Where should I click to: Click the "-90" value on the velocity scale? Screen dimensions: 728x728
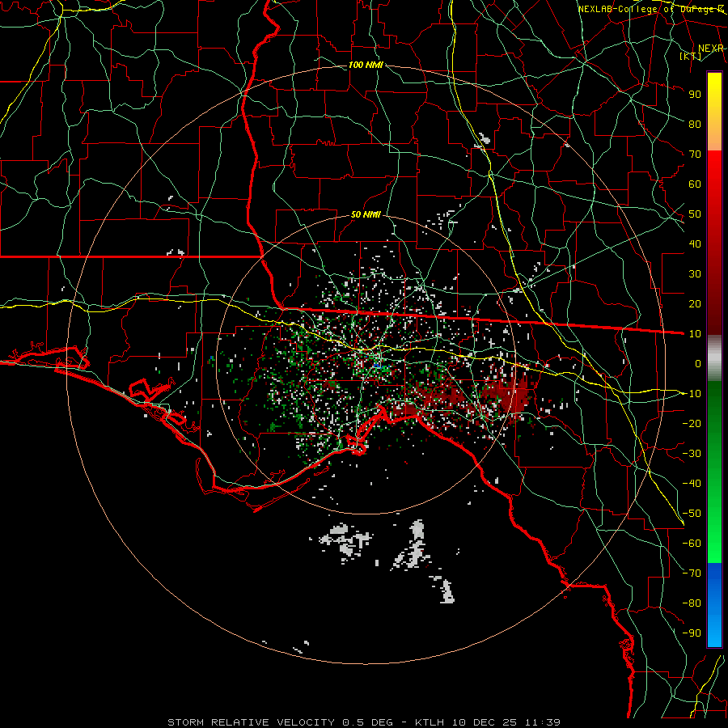(692, 633)
